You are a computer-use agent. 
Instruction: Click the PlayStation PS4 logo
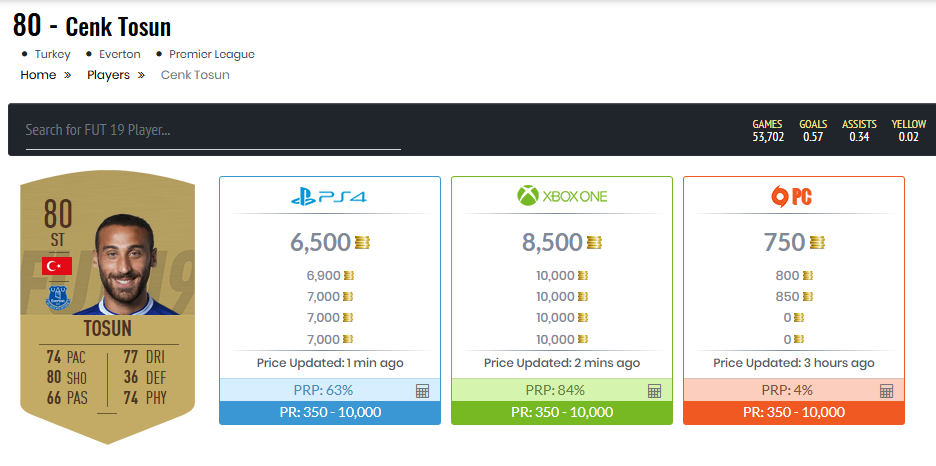click(x=329, y=197)
